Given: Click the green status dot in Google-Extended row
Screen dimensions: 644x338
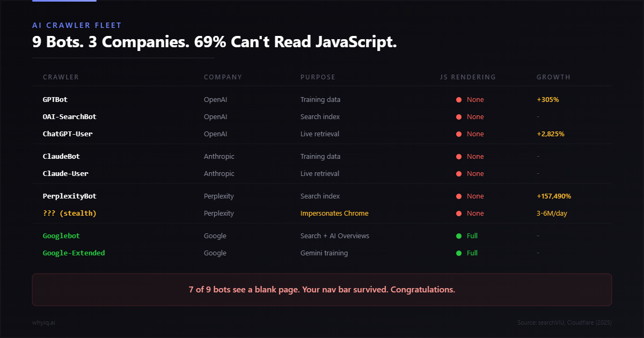Looking at the screenshot, I should coord(459,253).
